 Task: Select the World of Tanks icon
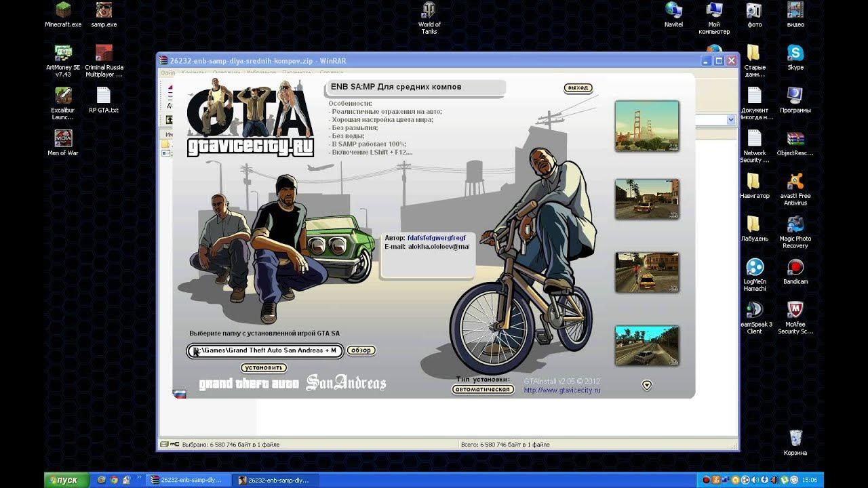click(x=429, y=18)
